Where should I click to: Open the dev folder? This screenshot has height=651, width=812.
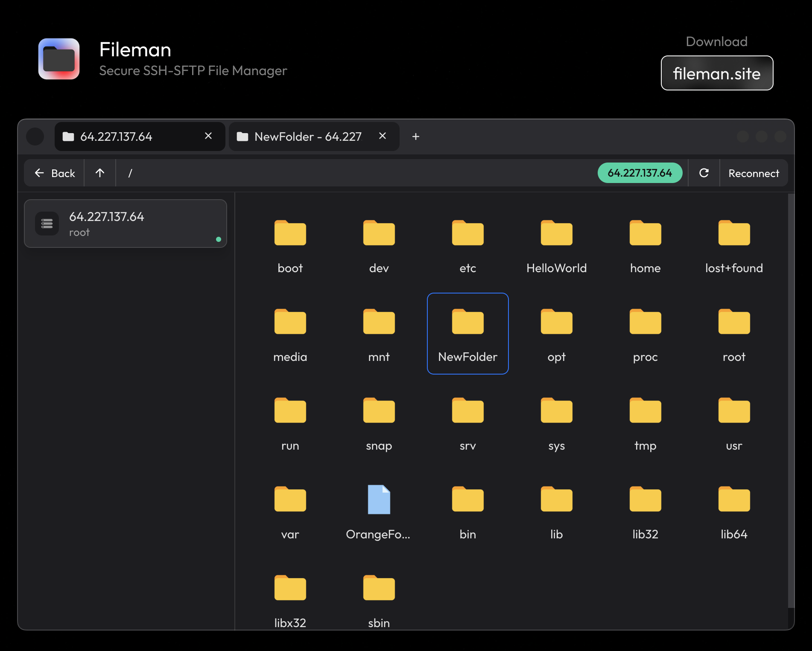click(x=379, y=245)
